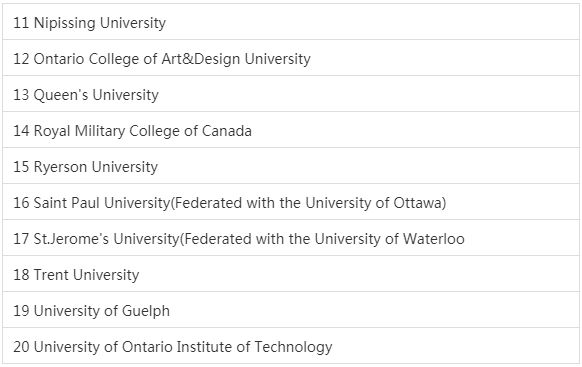582x367 pixels.
Task: Click the number 14 list index
Action: pyautogui.click(x=21, y=131)
